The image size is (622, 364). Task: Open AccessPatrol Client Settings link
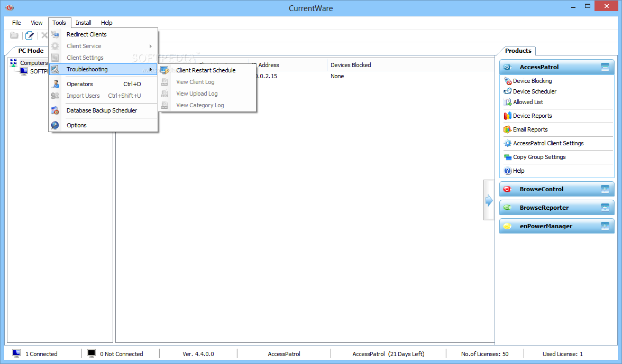548,143
